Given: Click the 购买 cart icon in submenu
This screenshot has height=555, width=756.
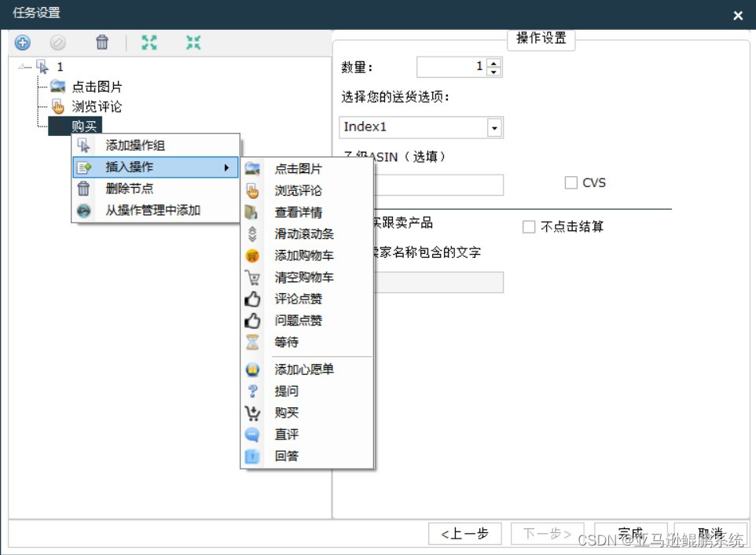Looking at the screenshot, I should pyautogui.click(x=252, y=413).
